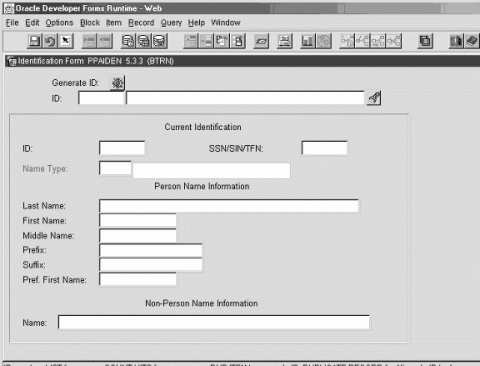Screen dimensions: 480x366
Task: Open the Item menu
Action: (x=114, y=23)
